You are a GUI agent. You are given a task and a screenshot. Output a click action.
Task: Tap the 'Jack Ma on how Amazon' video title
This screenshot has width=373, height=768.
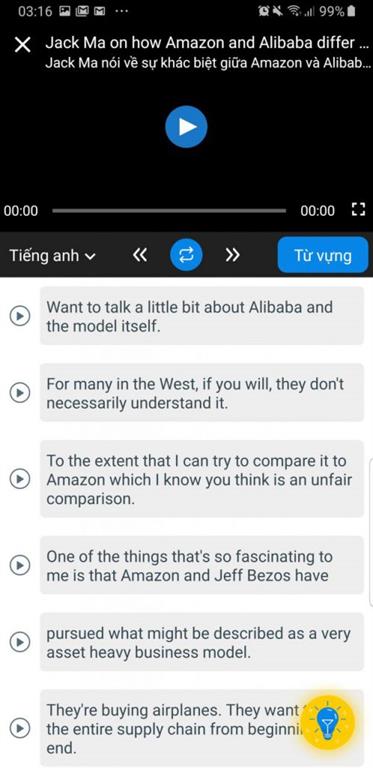click(x=207, y=43)
